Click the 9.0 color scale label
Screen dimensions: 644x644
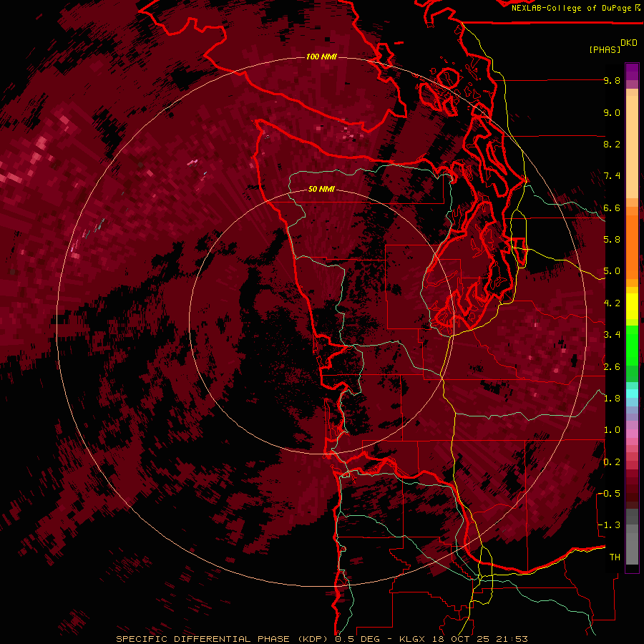(612, 112)
